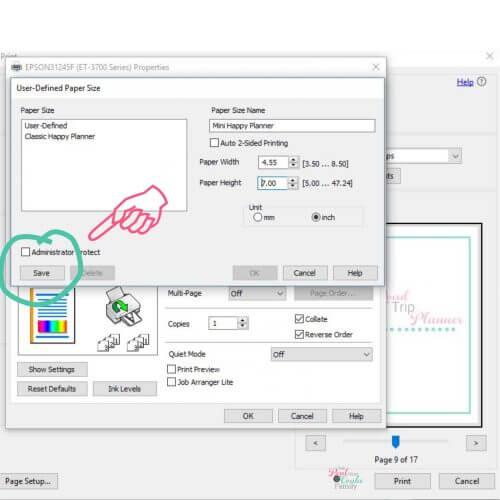Viewport: 500px width, 500px height.
Task: Uncheck the Reverse Order checkbox
Action: pyautogui.click(x=299, y=334)
